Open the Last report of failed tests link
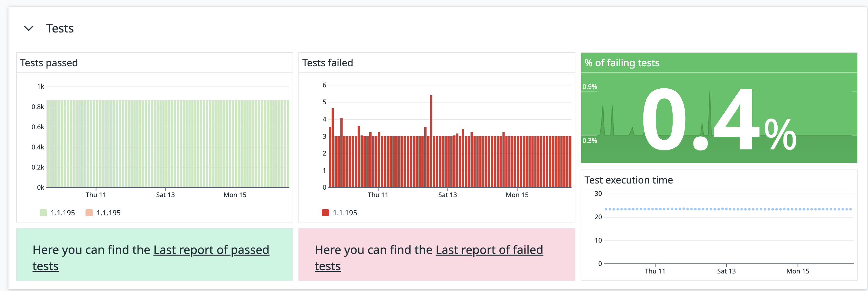 428,258
